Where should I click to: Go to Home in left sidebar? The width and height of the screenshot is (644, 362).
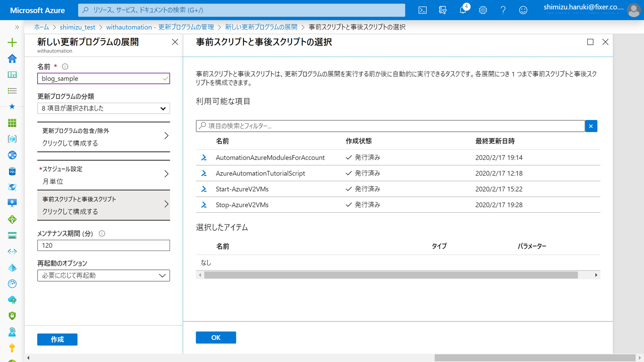12,59
